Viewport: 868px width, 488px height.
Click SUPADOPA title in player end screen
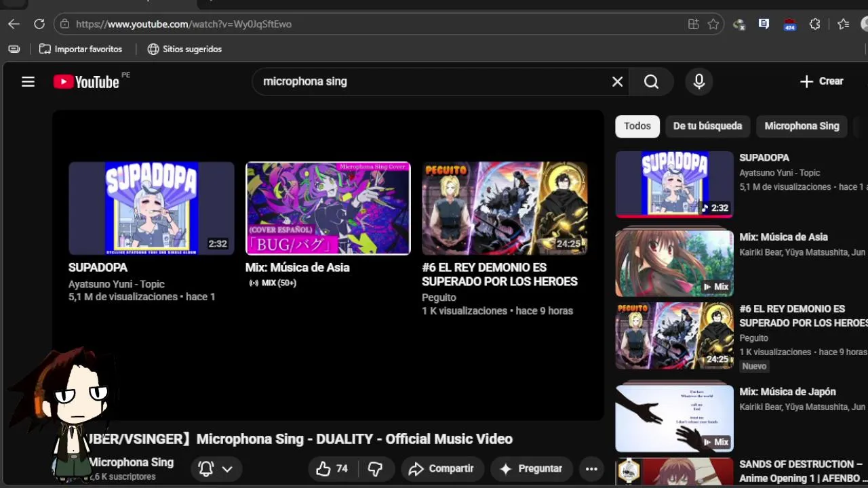coord(98,268)
